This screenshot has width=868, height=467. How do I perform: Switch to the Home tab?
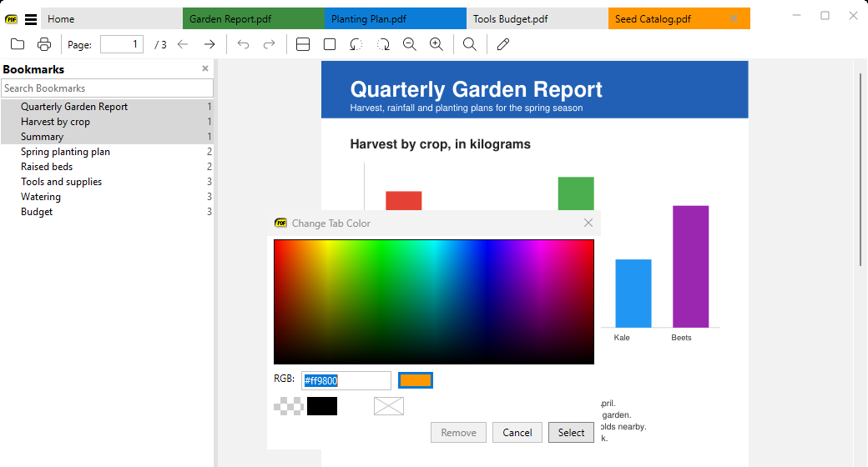click(x=112, y=19)
